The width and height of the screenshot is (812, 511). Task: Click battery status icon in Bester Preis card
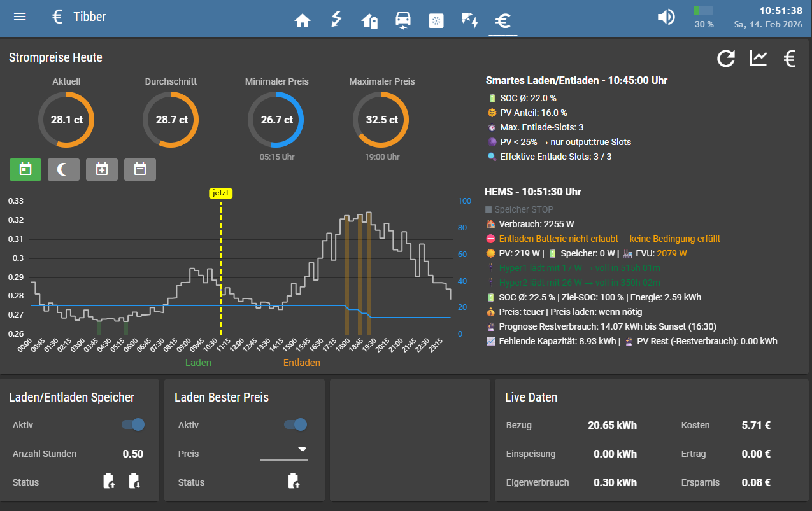(x=292, y=481)
